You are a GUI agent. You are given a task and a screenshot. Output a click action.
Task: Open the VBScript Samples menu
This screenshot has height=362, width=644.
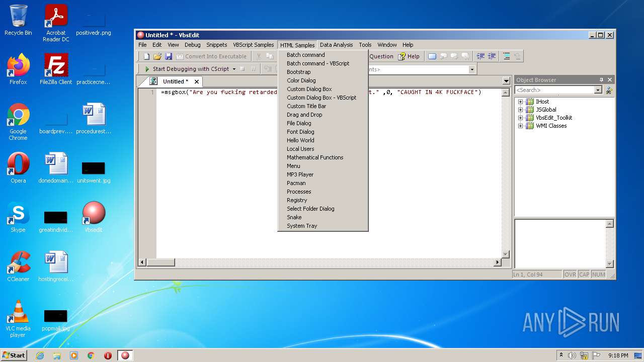pos(254,45)
